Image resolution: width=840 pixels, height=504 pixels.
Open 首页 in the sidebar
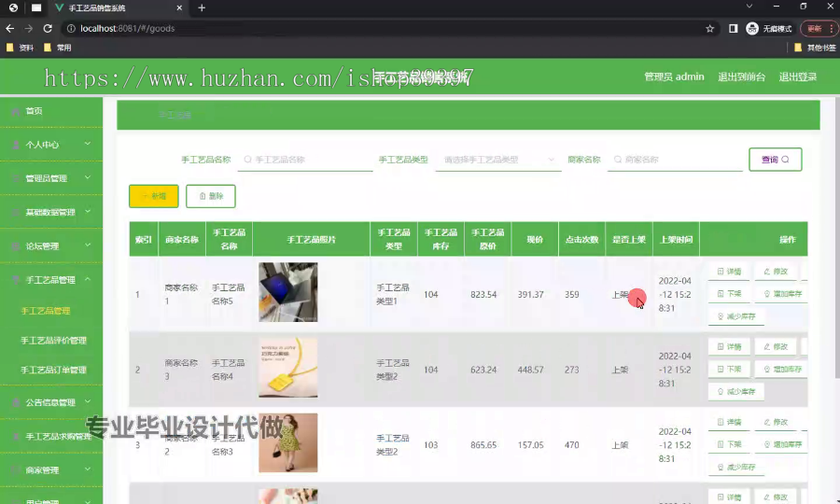coord(51,111)
